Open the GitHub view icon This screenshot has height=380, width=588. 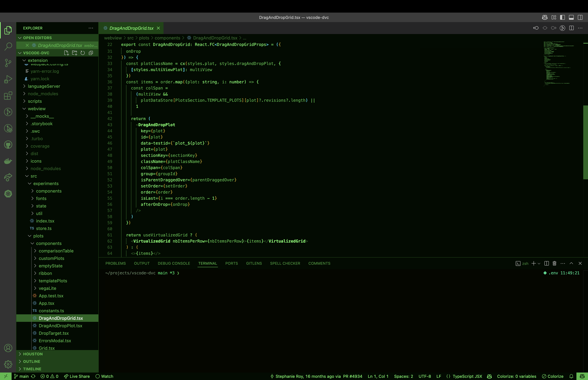[x=8, y=145]
